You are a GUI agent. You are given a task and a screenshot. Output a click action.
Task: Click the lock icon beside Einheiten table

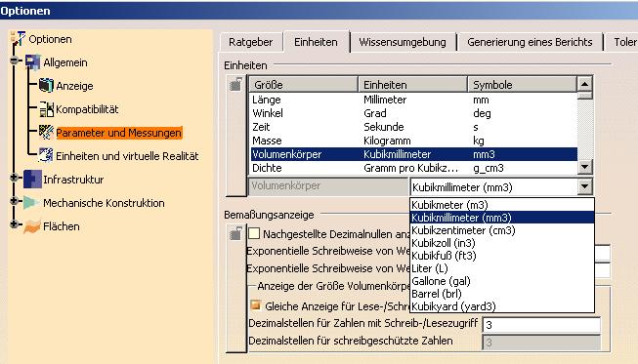235,84
